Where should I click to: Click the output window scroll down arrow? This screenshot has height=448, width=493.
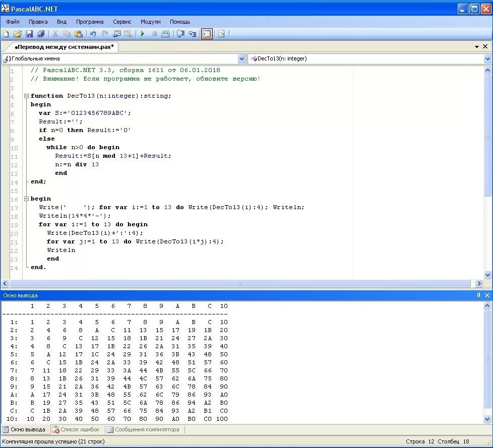point(487,419)
